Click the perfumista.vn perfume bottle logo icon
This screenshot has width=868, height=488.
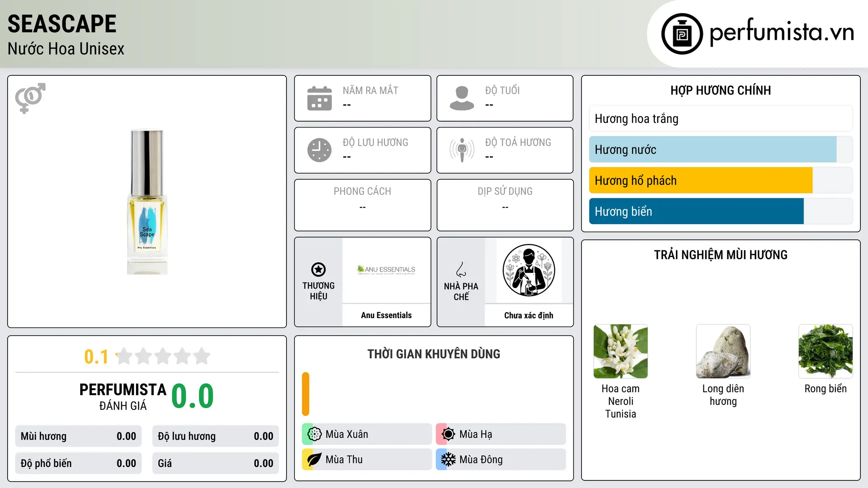point(682,34)
